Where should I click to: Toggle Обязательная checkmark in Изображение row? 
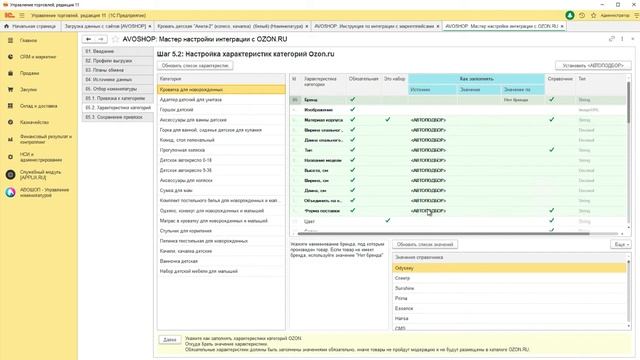(x=353, y=109)
